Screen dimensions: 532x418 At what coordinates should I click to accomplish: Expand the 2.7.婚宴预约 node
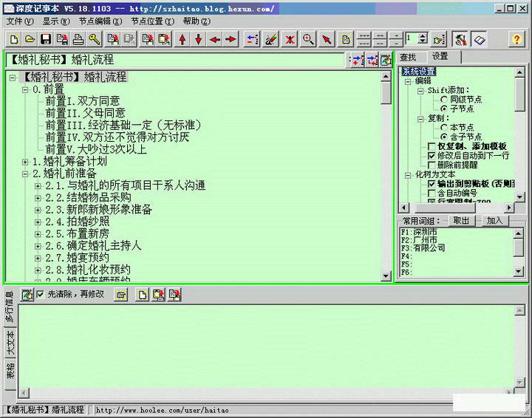38,258
